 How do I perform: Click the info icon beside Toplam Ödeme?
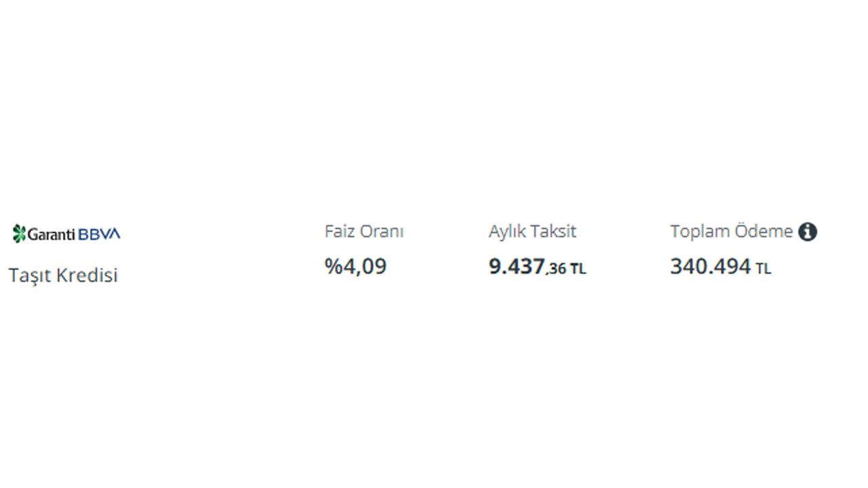[807, 232]
